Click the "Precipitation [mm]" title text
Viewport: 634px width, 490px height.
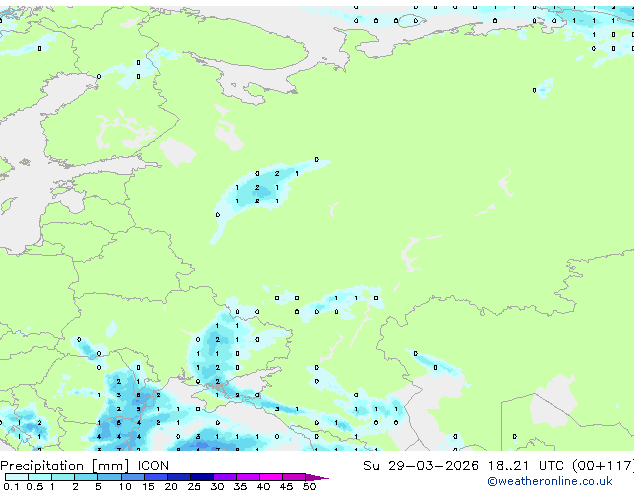(x=65, y=466)
